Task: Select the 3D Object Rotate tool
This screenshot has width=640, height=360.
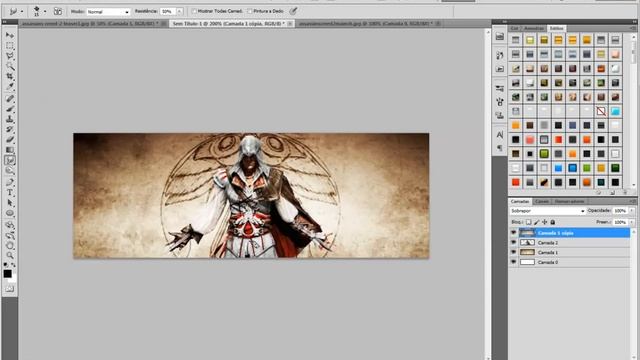Action: coord(10,225)
